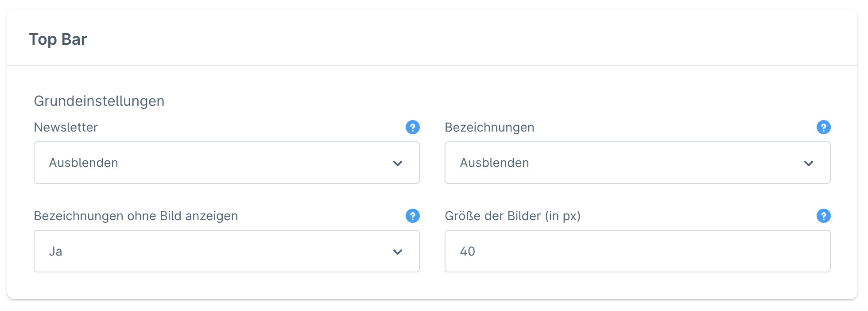Click the Newsletter field label
This screenshot has height=311, width=868.
(66, 128)
